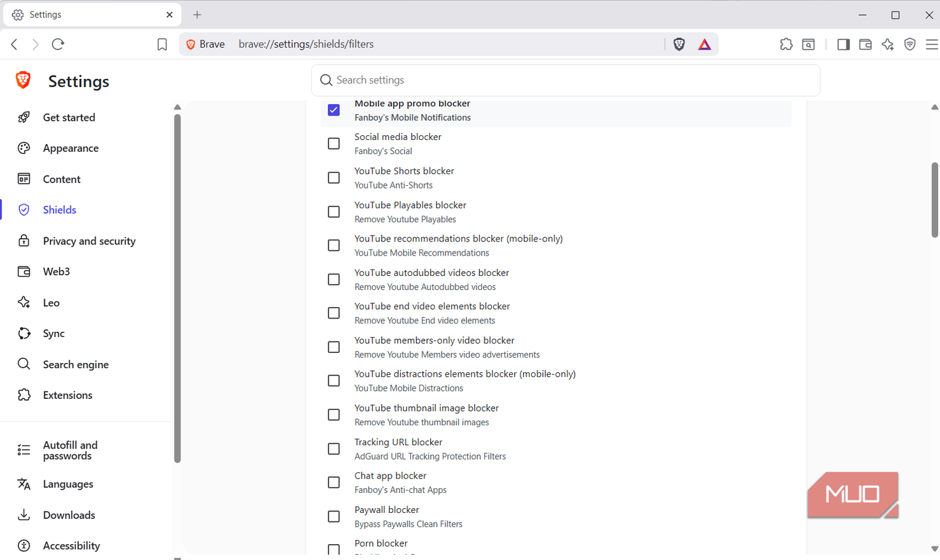Uncheck the Mobile app promo blocker checkbox
Viewport: 940px width, 560px height.
334,110
